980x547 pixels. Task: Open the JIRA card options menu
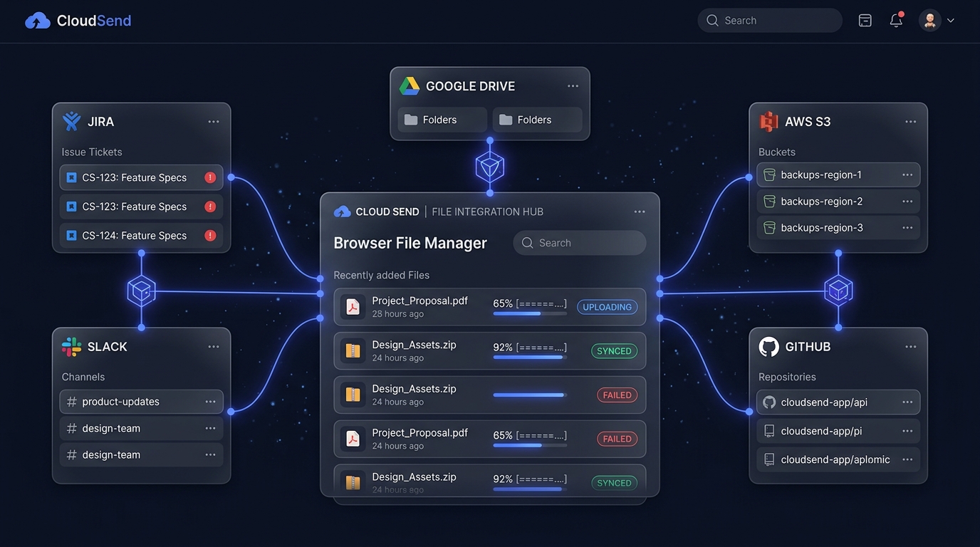(214, 122)
